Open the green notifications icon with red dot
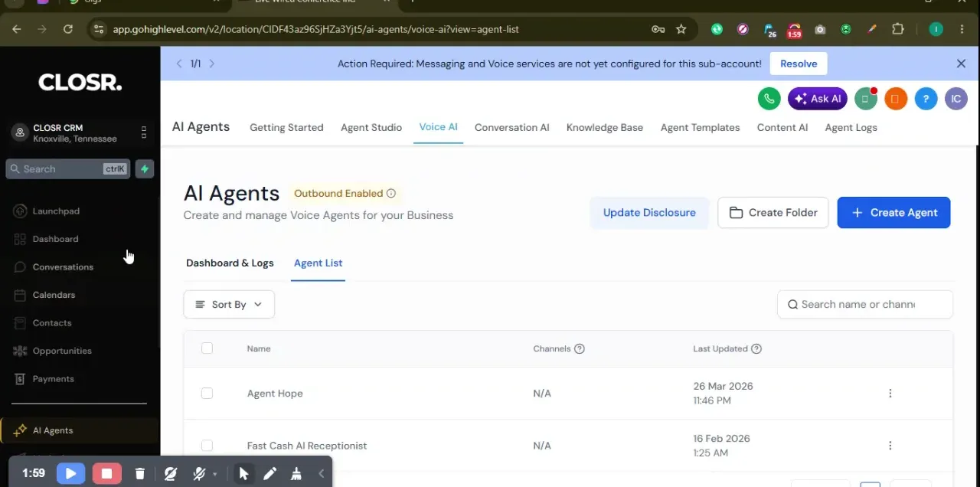The image size is (980, 487). 866,99
